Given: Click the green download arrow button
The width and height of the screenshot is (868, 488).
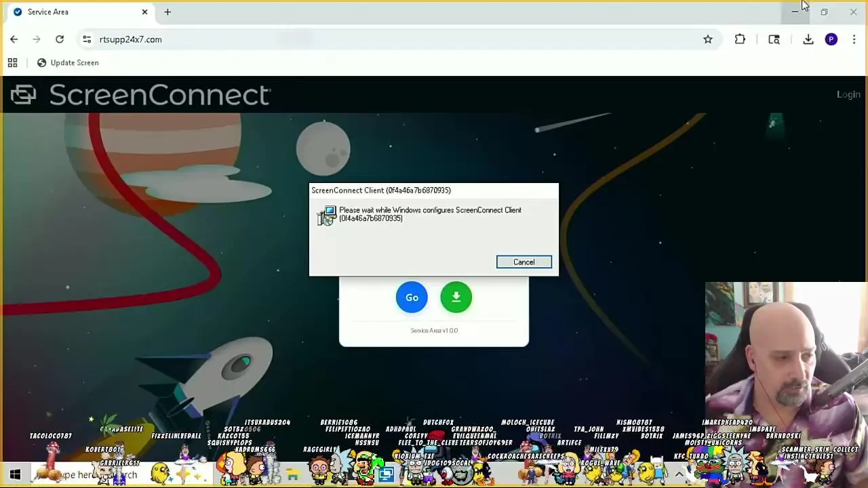Looking at the screenshot, I should point(456,298).
